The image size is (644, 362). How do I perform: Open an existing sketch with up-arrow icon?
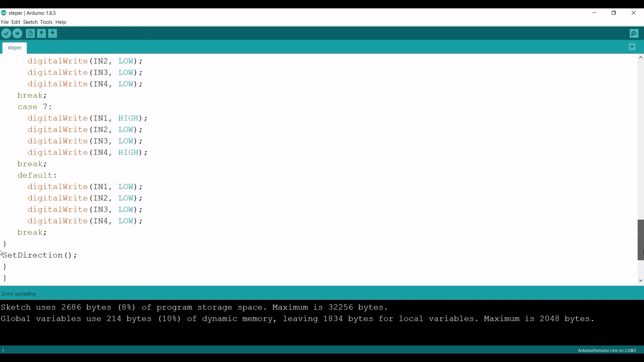click(x=41, y=34)
